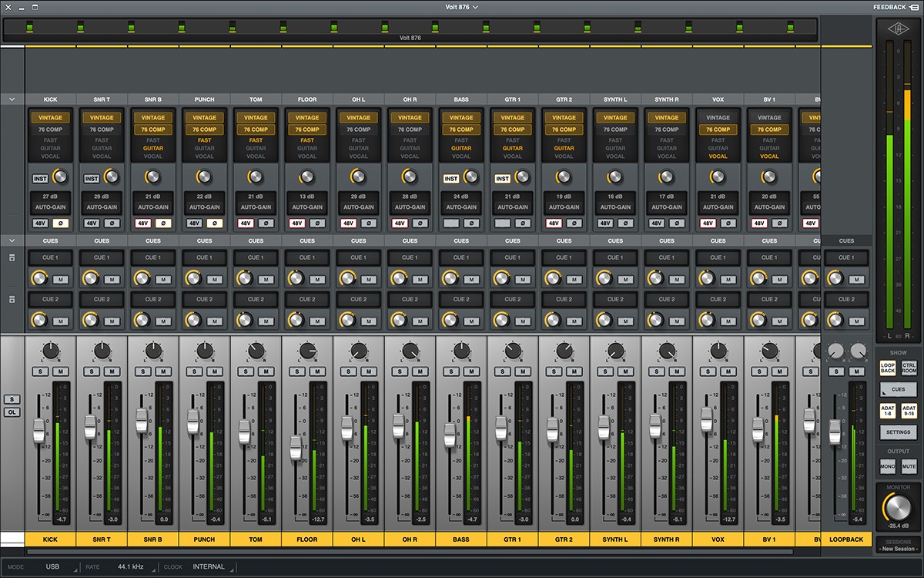Click the OL overload clear icon
The height and width of the screenshot is (578, 924).
pyautogui.click(x=12, y=412)
